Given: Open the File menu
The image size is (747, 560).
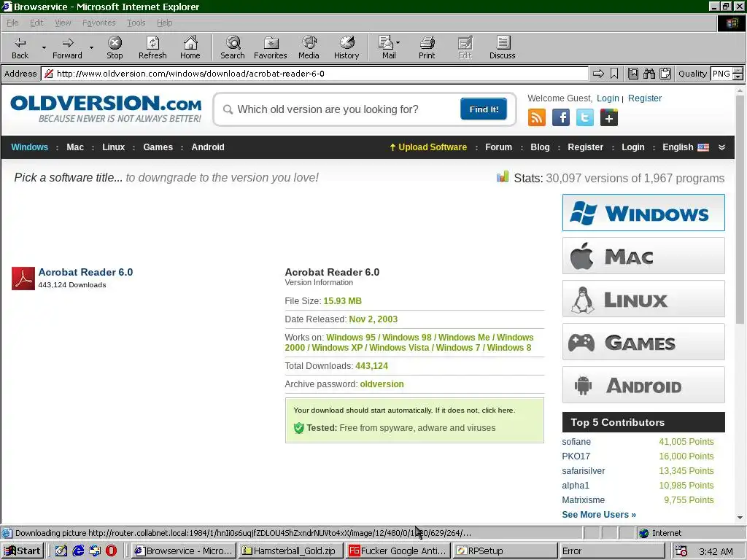Looking at the screenshot, I should [x=12, y=23].
